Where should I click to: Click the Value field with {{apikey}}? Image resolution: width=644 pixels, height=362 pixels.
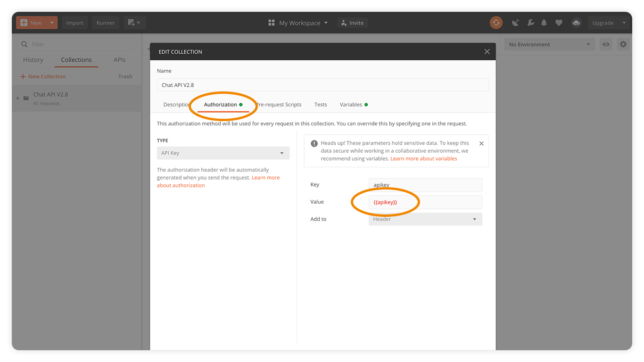425,202
